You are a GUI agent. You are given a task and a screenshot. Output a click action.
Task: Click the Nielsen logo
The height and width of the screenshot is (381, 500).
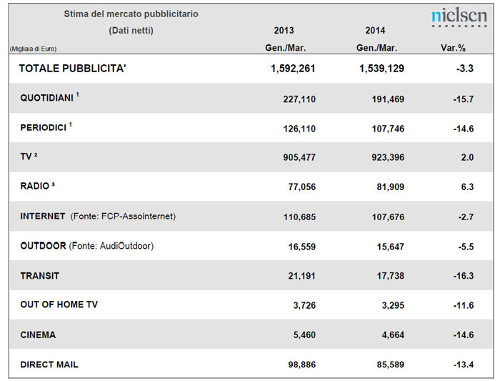click(459, 18)
